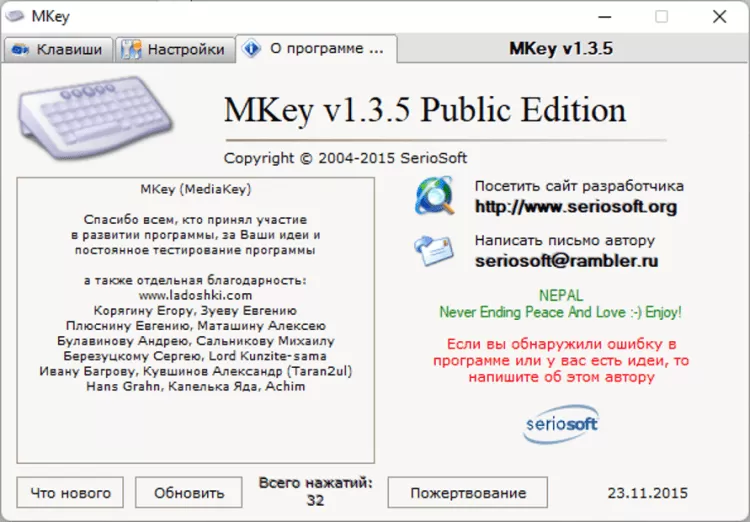Click the Всего нажатий counter
This screenshot has height=522, width=750.
tap(315, 491)
